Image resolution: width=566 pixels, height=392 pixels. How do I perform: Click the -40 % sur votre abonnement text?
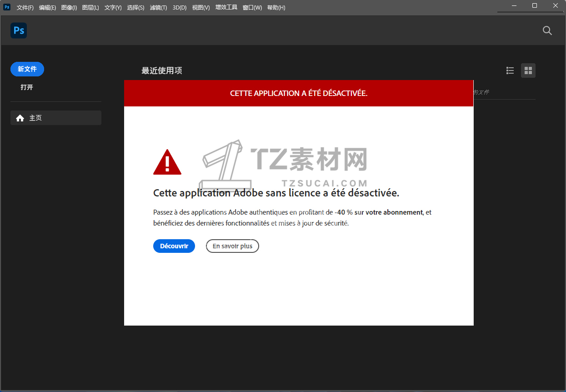[379, 212]
